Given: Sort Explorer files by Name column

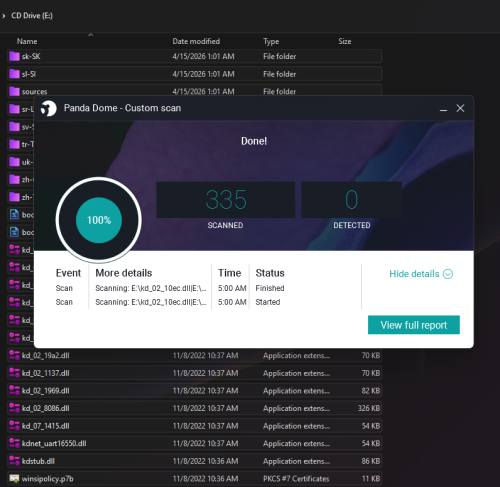Looking at the screenshot, I should (27, 41).
